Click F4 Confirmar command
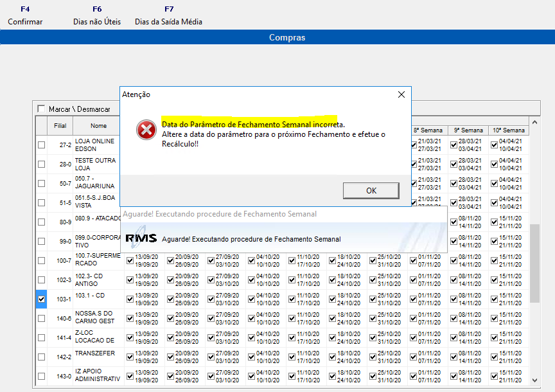The width and height of the screenshot is (555, 392). pyautogui.click(x=25, y=15)
